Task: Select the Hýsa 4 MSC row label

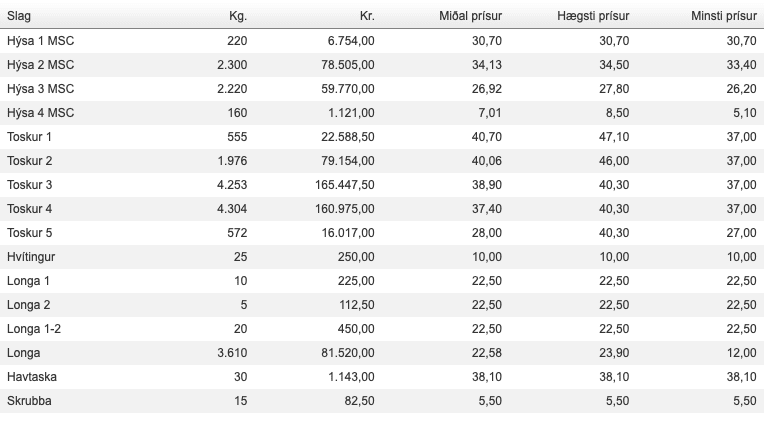Action: [41, 112]
